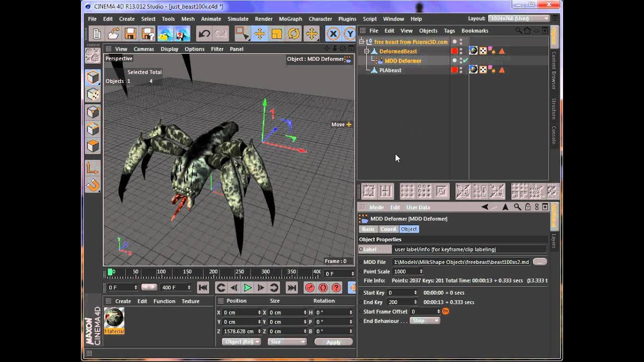The height and width of the screenshot is (362, 644).
Task: Switch to the Coord. tab
Action: click(388, 229)
